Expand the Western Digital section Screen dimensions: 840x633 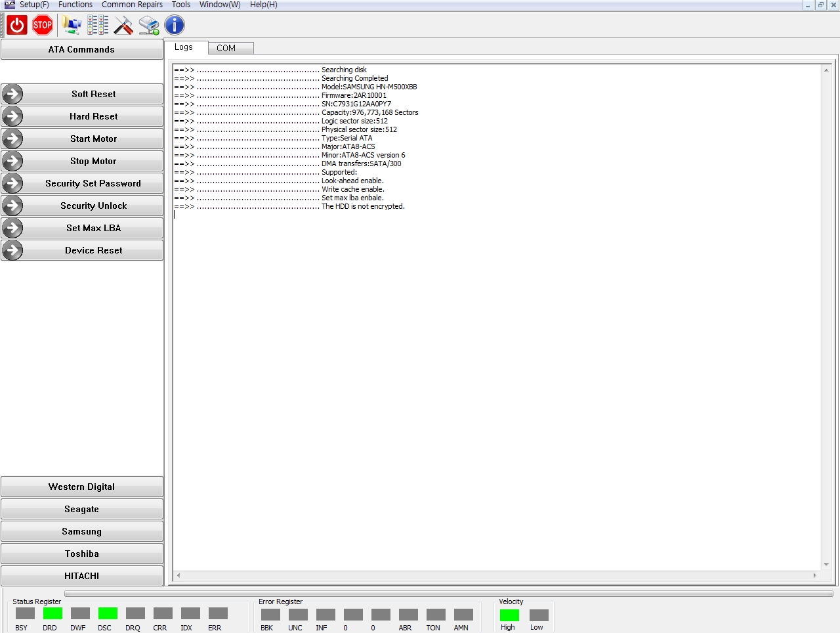[x=82, y=487]
